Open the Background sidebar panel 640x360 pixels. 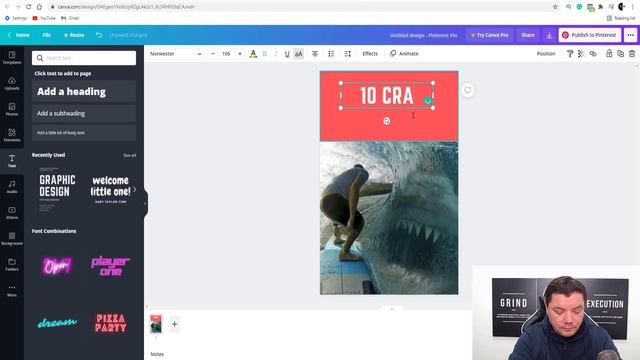click(x=12, y=238)
